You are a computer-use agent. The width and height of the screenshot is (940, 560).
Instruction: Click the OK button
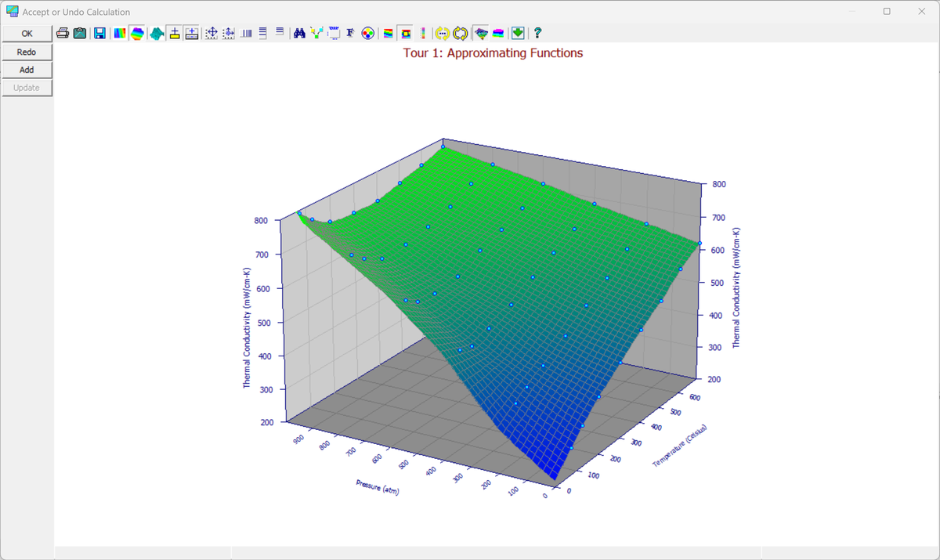(27, 33)
